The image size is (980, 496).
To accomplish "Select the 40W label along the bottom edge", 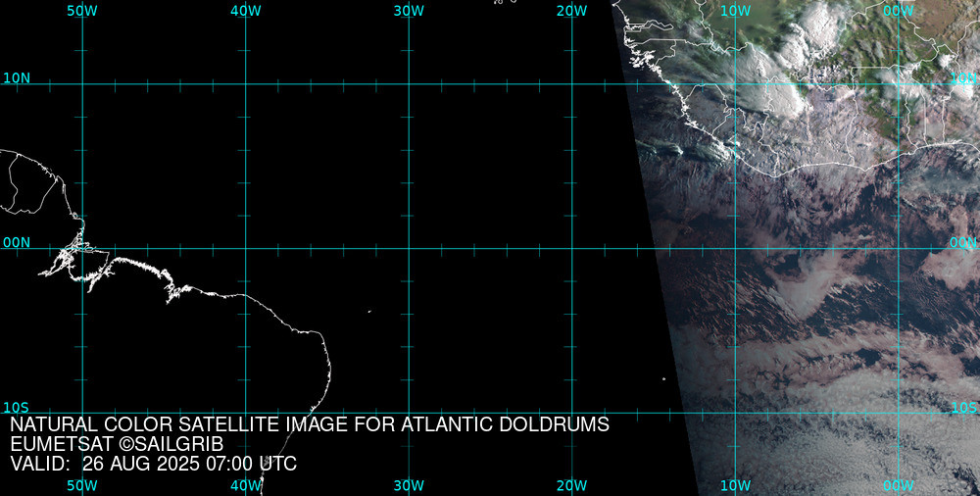I will click(x=246, y=486).
